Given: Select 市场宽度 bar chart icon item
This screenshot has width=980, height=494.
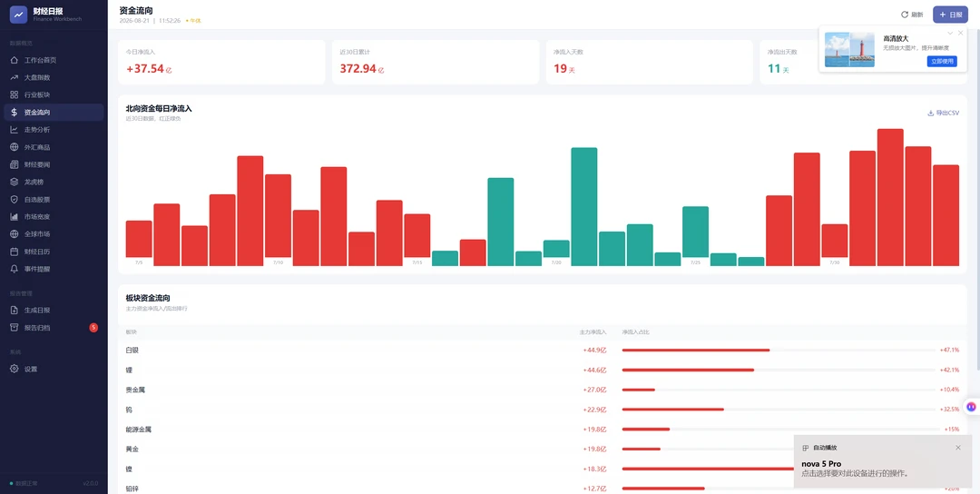Looking at the screenshot, I should (14, 217).
